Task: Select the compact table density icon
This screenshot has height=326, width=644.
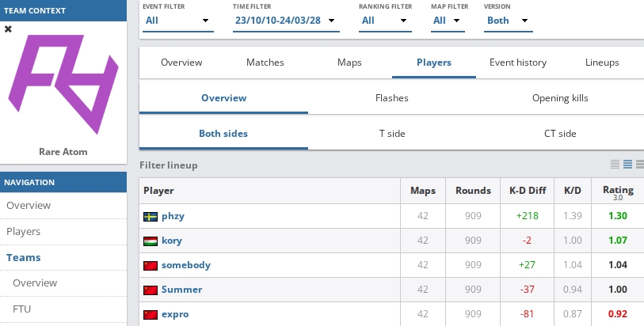Action: 615,165
